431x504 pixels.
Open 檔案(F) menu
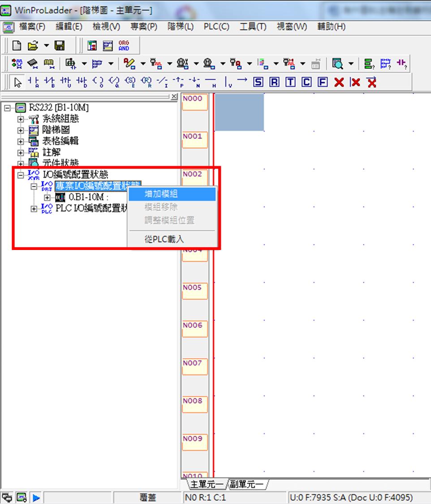tap(32, 27)
